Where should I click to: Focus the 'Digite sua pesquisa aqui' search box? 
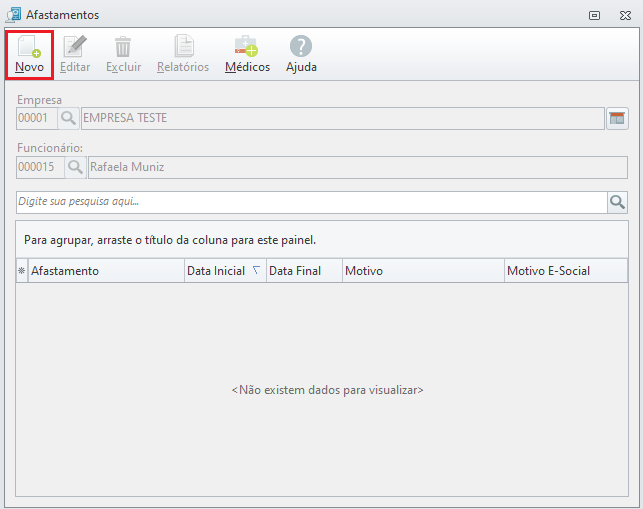[x=312, y=202]
